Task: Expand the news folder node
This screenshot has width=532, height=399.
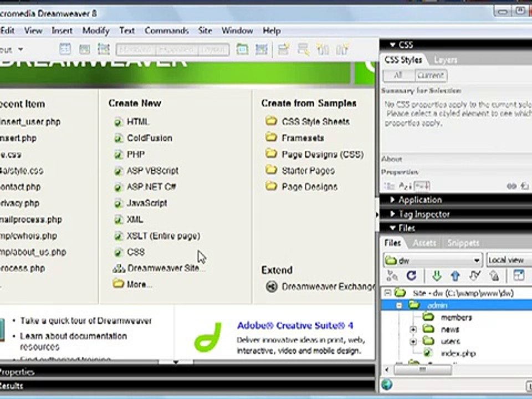Action: (x=413, y=329)
